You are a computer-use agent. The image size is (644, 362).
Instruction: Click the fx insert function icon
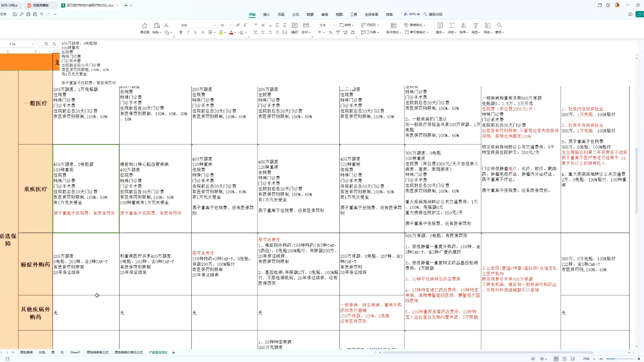coord(54,44)
